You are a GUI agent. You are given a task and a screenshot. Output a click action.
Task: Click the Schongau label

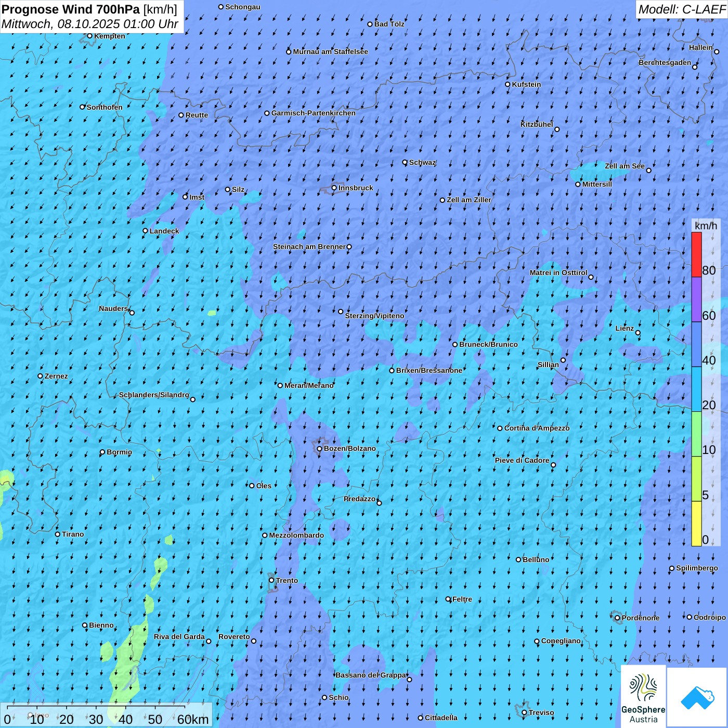click(x=243, y=7)
